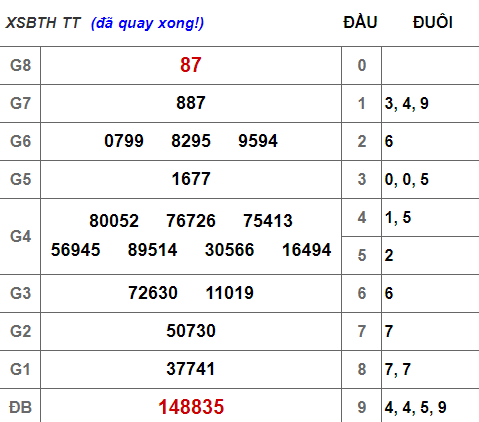Viewport: 479px width, 422px height.
Task: Click G4 number 56945
Action: [x=75, y=250]
